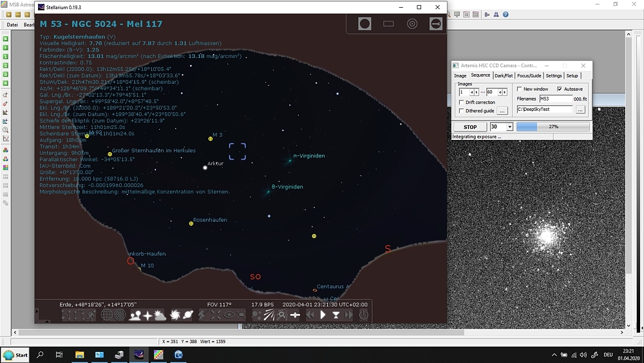Screen dimensions: 644x363
Task: Click the ocular view round icon
Action: [365, 24]
